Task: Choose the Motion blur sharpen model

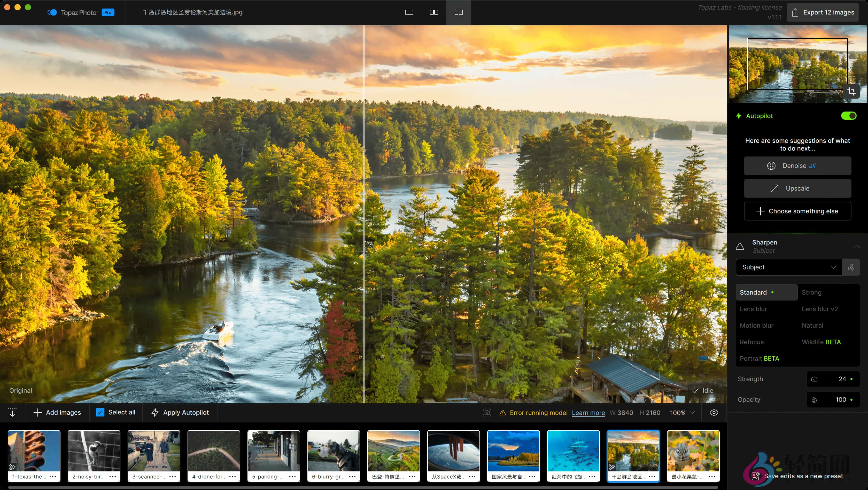Action: 756,325
